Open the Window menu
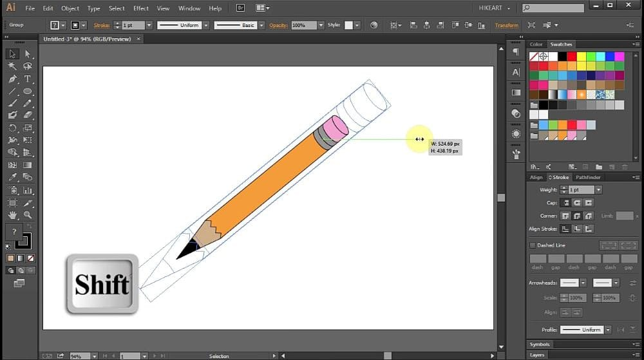 tap(189, 8)
